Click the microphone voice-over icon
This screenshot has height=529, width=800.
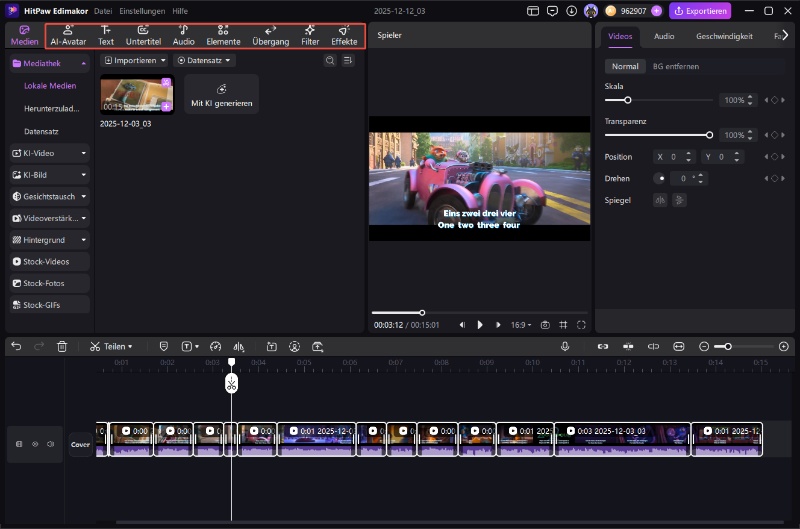click(565, 346)
